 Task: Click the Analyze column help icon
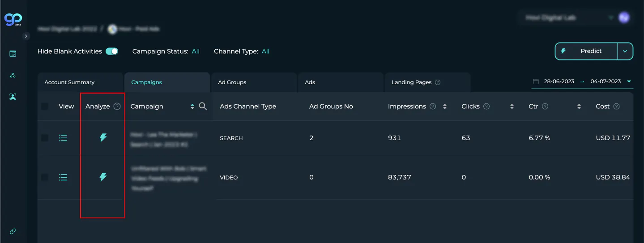[x=117, y=107]
